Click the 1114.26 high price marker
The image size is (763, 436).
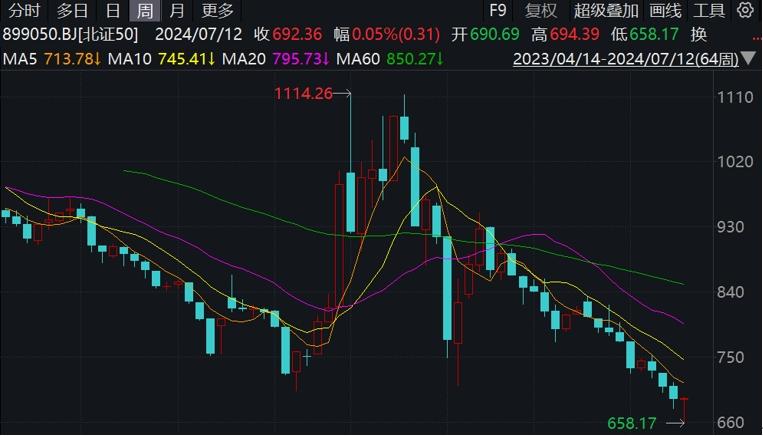point(303,93)
